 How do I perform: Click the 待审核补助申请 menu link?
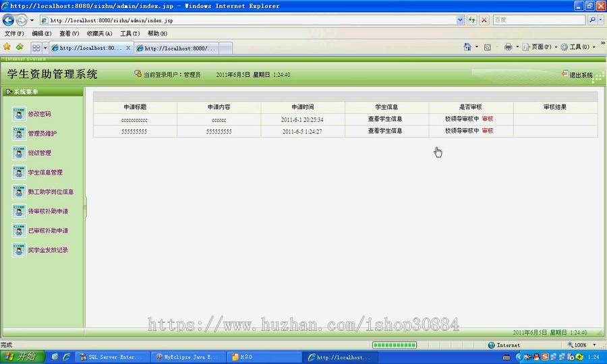[48, 211]
